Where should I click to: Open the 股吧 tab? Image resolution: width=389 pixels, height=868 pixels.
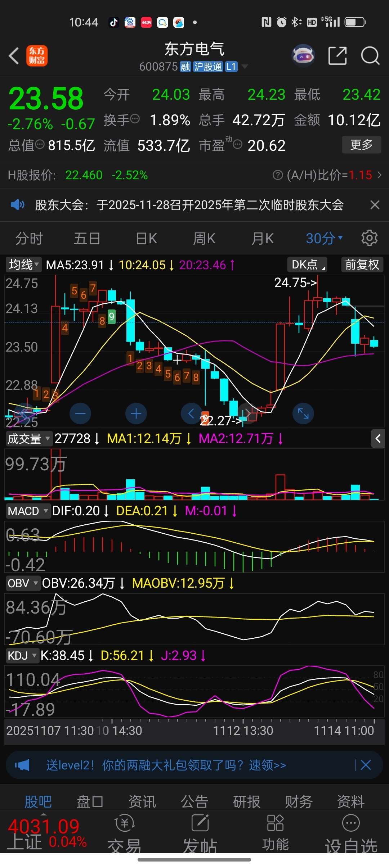[x=38, y=801]
